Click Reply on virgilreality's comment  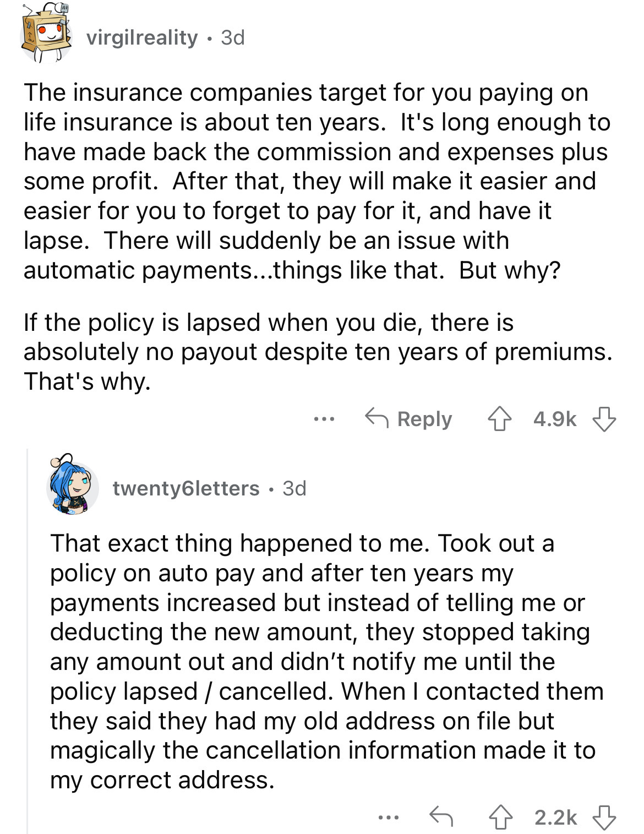(408, 419)
